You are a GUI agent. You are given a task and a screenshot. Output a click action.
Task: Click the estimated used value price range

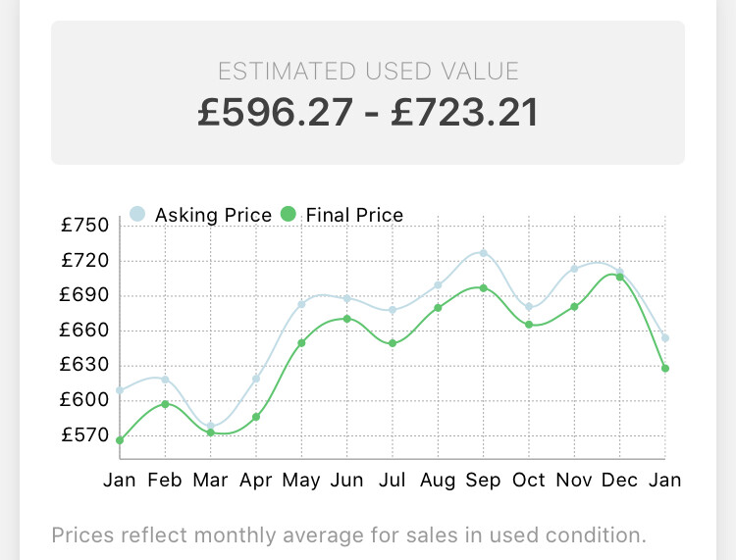[368, 113]
